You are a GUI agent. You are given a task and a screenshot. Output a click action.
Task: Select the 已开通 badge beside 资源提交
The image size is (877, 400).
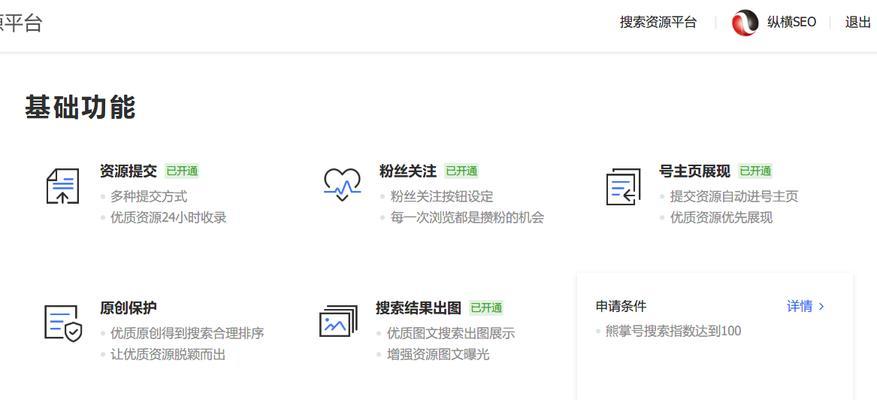pyautogui.click(x=182, y=171)
